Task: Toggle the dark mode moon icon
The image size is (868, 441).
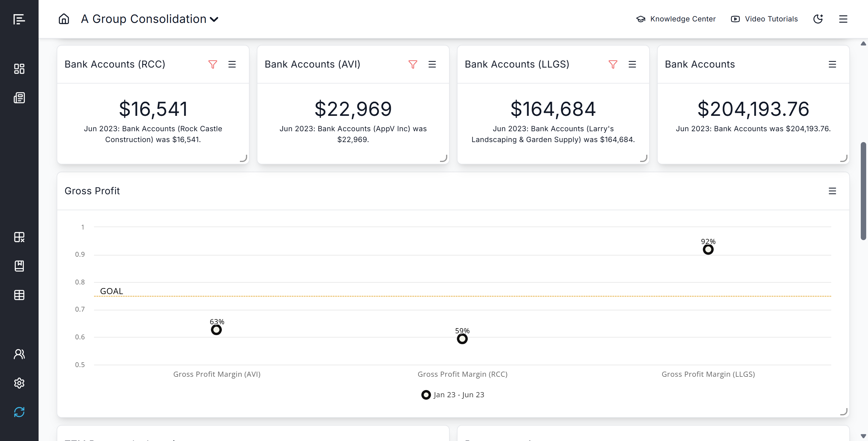Action: 818,19
